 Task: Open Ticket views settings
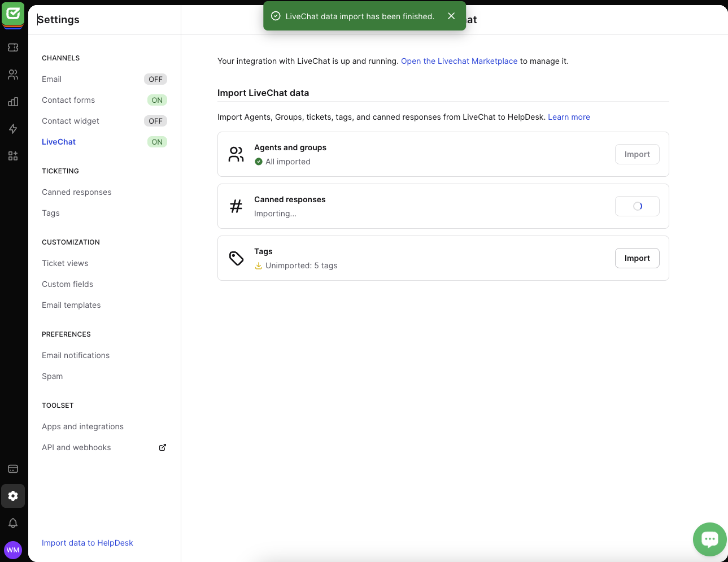click(x=65, y=263)
